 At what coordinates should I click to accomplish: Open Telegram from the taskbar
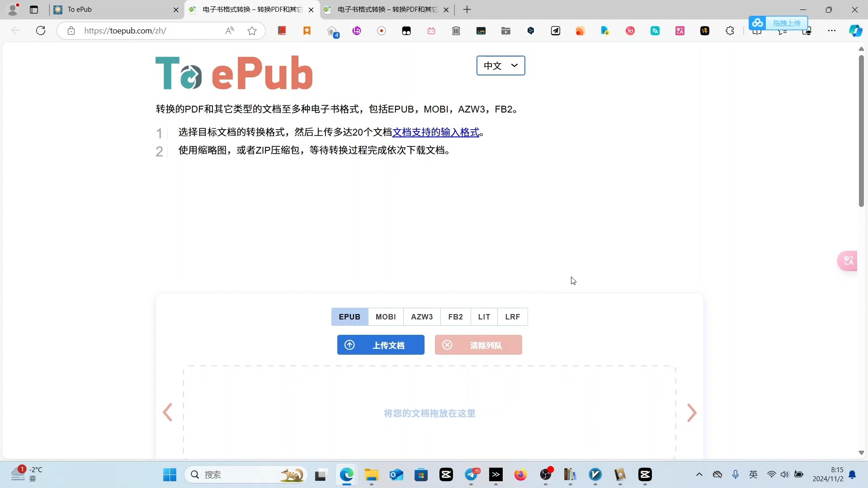pos(471,474)
